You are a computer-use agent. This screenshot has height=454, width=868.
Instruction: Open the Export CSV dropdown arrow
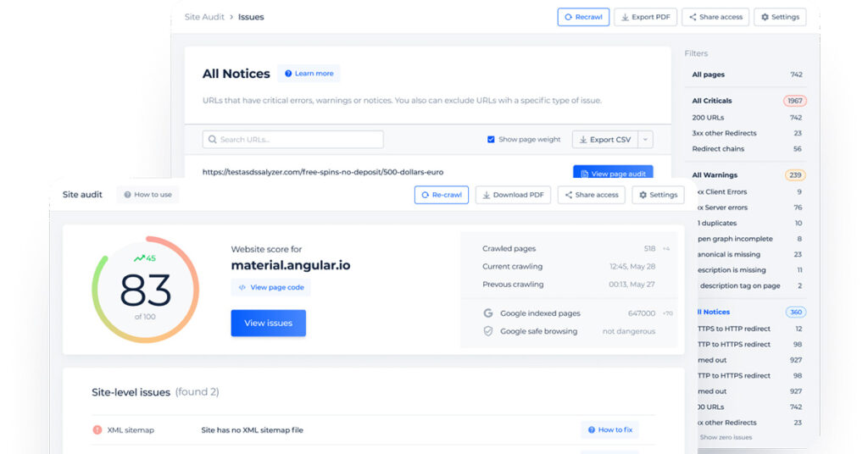645,140
